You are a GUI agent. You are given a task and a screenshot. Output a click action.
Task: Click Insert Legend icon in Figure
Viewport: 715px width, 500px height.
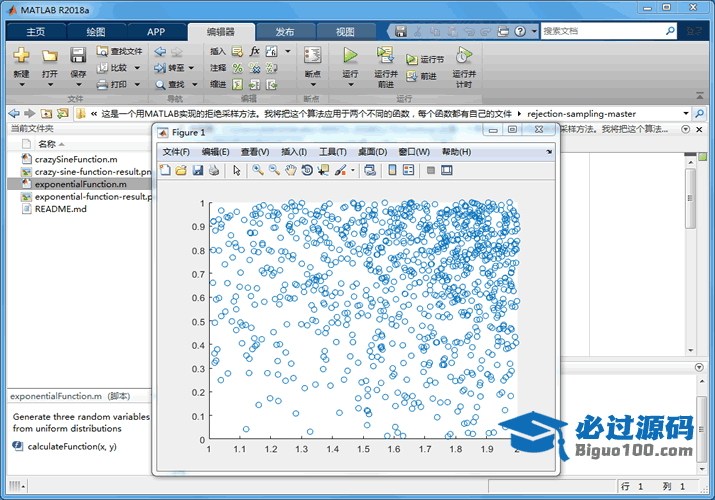pos(409,170)
